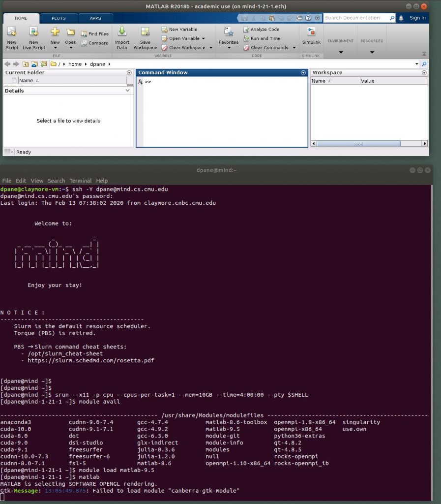Collapse the Details section in Current Folder
Viewport: 441px width, 504px height.
(x=127, y=90)
